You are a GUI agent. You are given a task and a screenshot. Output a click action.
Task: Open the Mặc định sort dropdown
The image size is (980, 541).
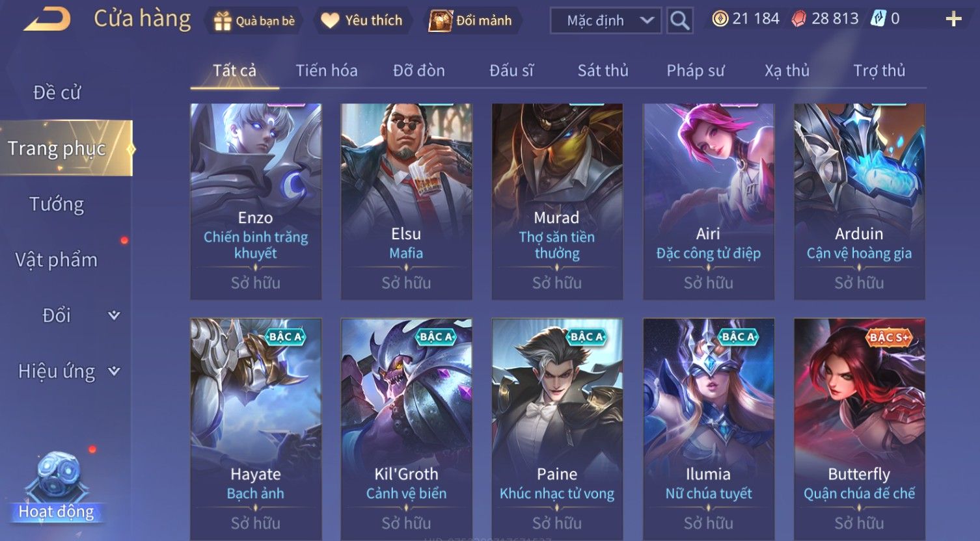(x=606, y=21)
